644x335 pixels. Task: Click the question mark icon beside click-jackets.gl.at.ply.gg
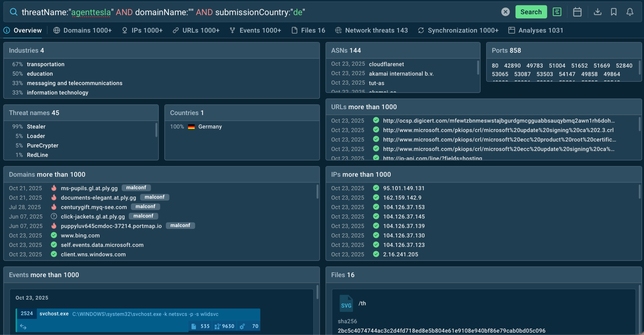pos(54,216)
